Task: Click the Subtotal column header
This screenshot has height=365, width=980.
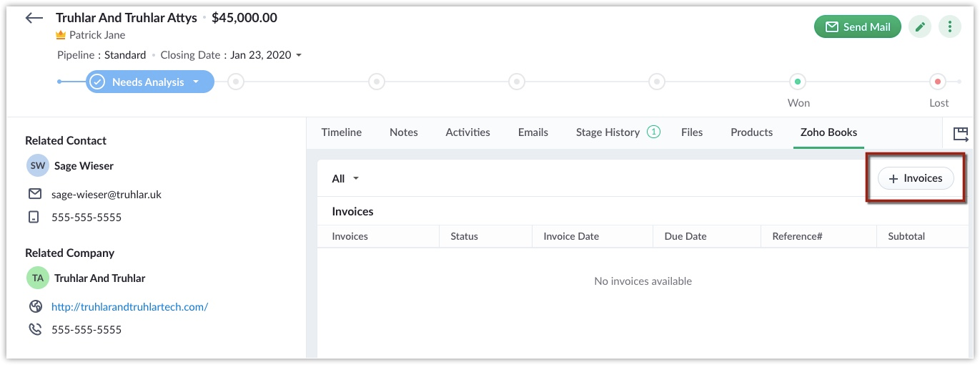Action: [906, 236]
